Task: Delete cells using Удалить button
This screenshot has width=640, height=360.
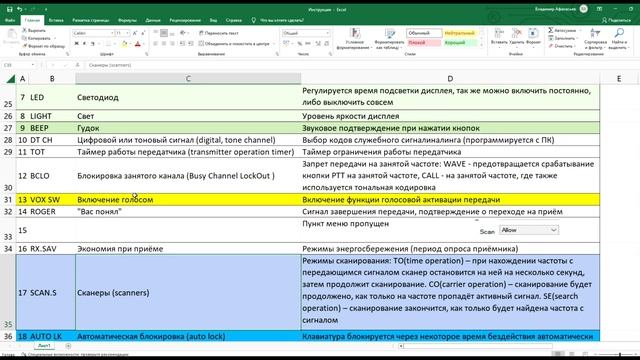Action: [517, 38]
